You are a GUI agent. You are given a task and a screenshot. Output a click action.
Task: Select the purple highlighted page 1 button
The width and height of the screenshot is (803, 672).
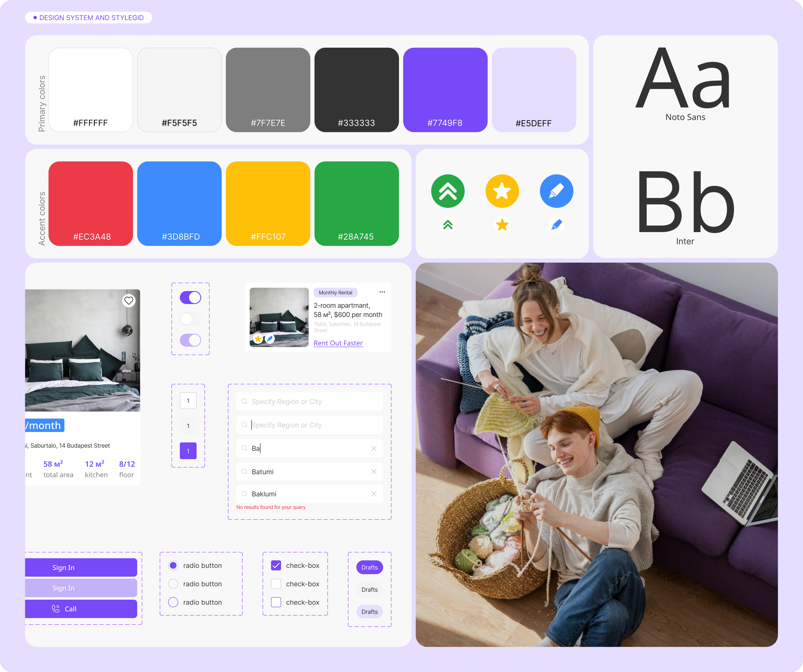(x=188, y=450)
